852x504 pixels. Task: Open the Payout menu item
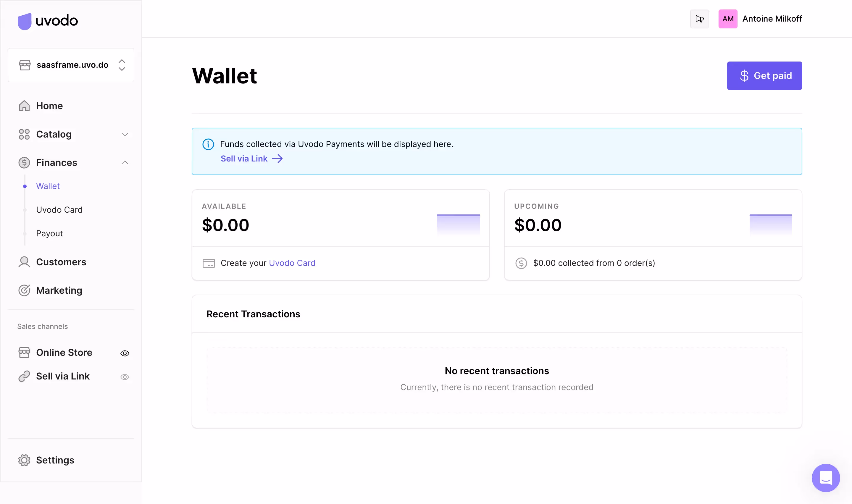tap(49, 233)
